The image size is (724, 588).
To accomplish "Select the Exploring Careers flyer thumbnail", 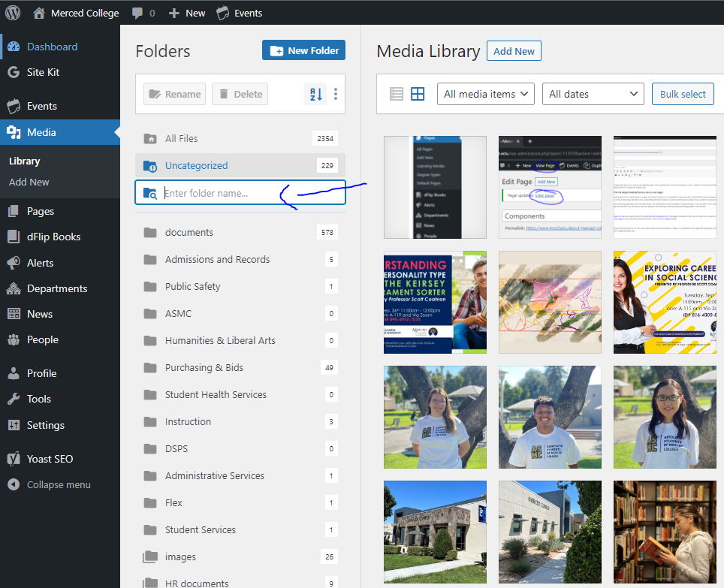I will (x=665, y=303).
